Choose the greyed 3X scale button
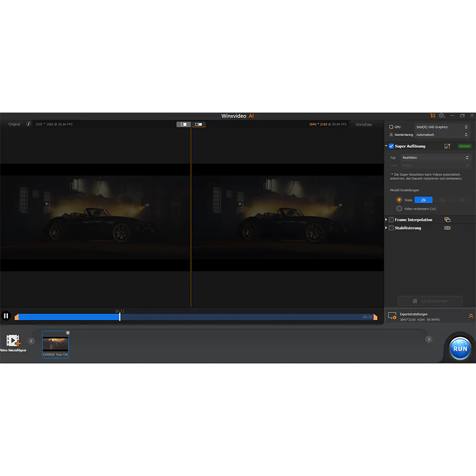476x476 pixels. [x=442, y=200]
